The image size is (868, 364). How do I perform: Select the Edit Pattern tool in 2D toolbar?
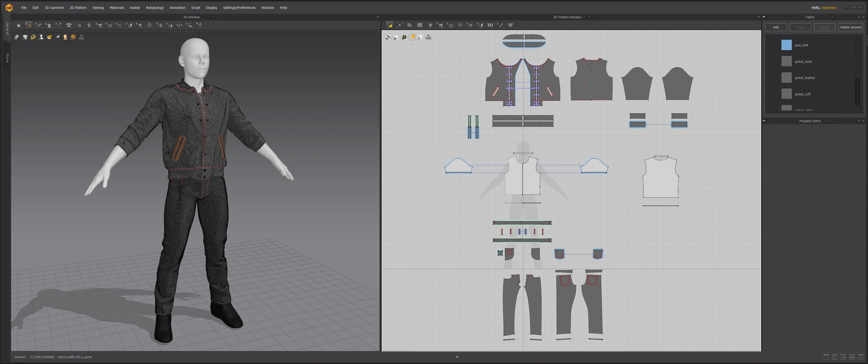click(x=390, y=25)
